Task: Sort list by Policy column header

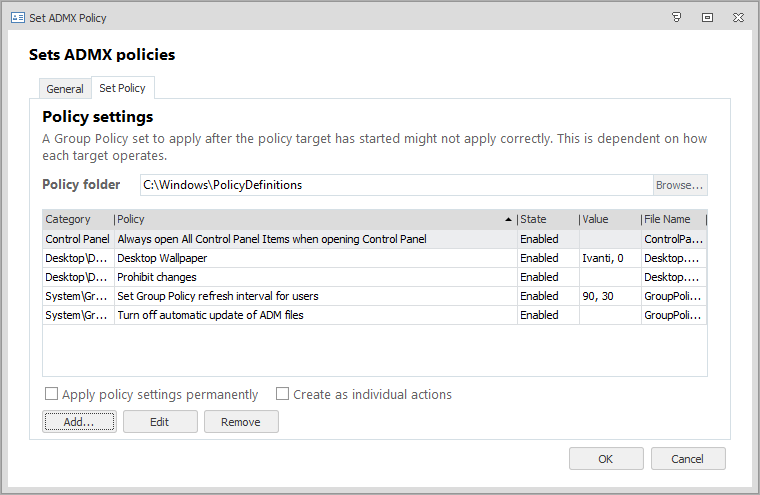Action: tap(300, 219)
